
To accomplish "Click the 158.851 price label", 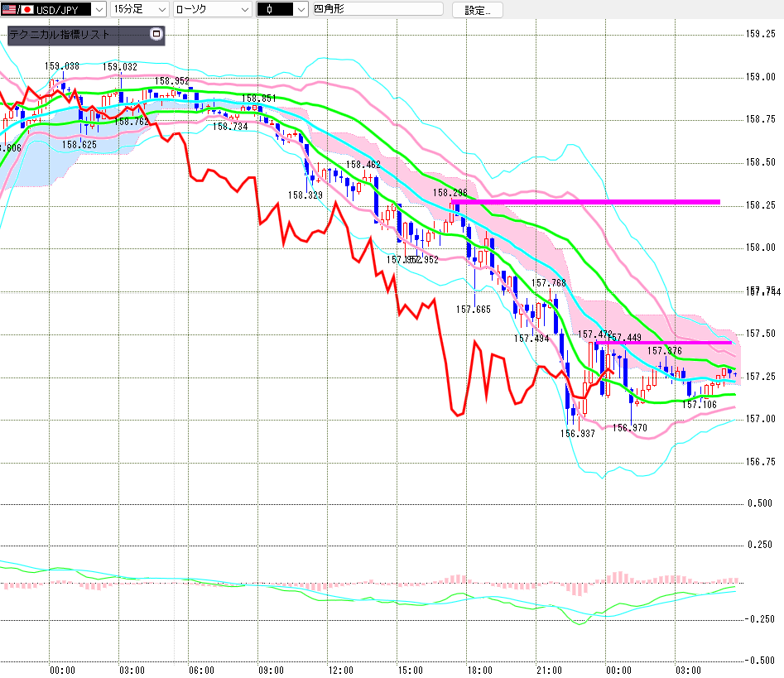I will pyautogui.click(x=259, y=98).
